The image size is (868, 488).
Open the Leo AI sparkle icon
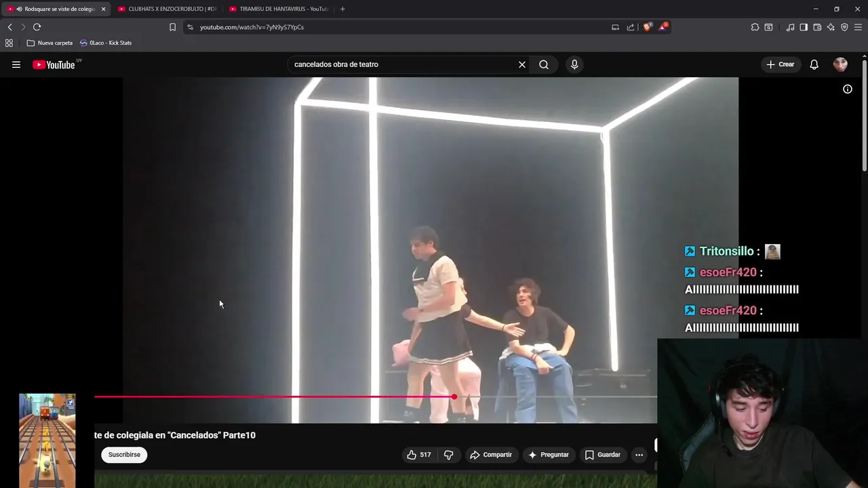click(x=831, y=27)
